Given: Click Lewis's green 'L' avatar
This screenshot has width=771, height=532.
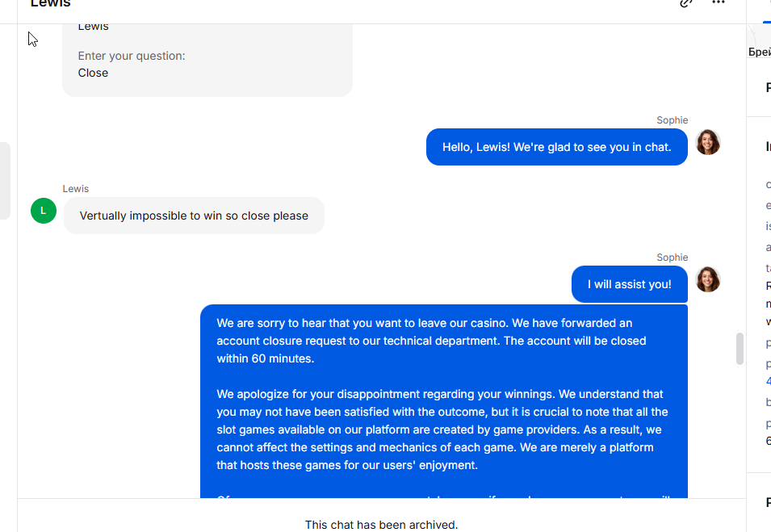Looking at the screenshot, I should click(44, 211).
